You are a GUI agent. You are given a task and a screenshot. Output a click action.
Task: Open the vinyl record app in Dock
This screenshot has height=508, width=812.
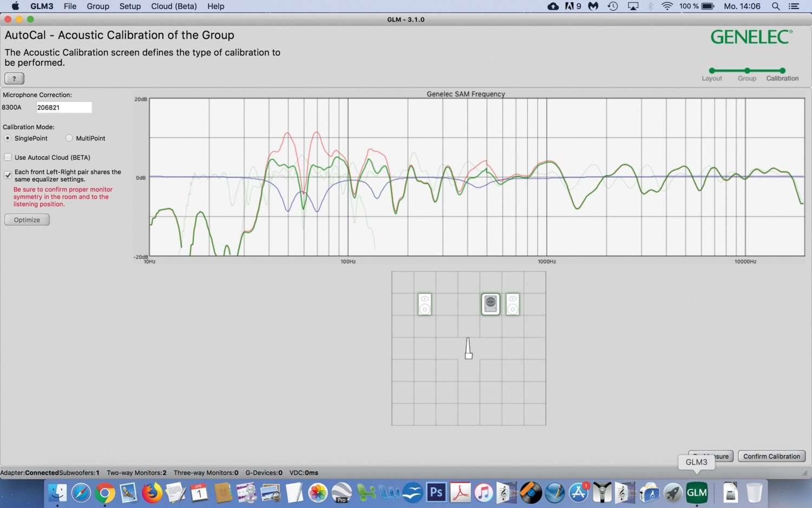[531, 492]
